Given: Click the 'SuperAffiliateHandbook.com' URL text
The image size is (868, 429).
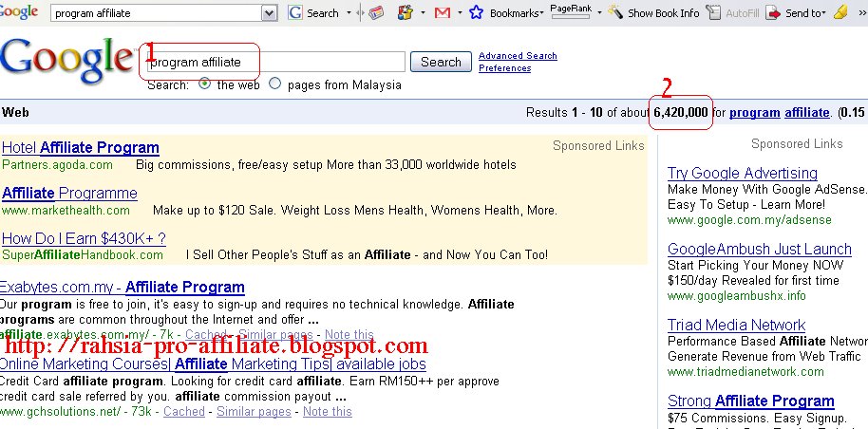Looking at the screenshot, I should point(83,255).
